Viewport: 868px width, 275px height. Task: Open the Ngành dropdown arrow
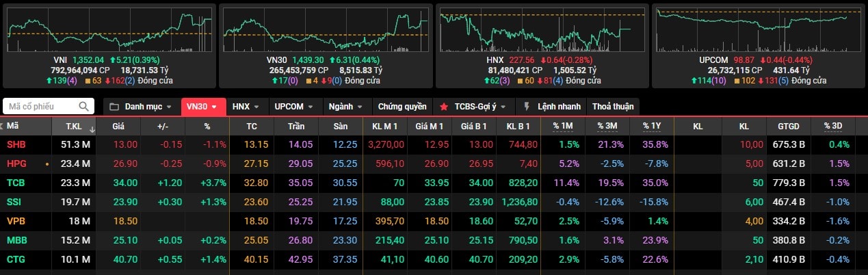click(x=361, y=107)
